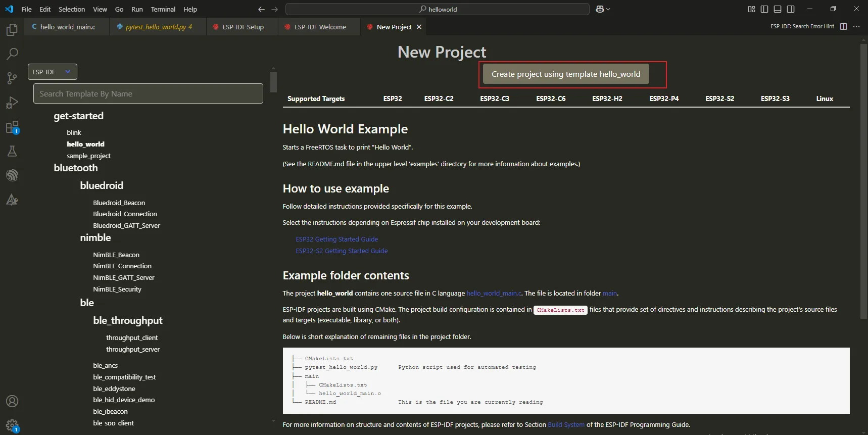Open the editor More Actions ellipsis
The image size is (868, 435).
pyautogui.click(x=856, y=27)
